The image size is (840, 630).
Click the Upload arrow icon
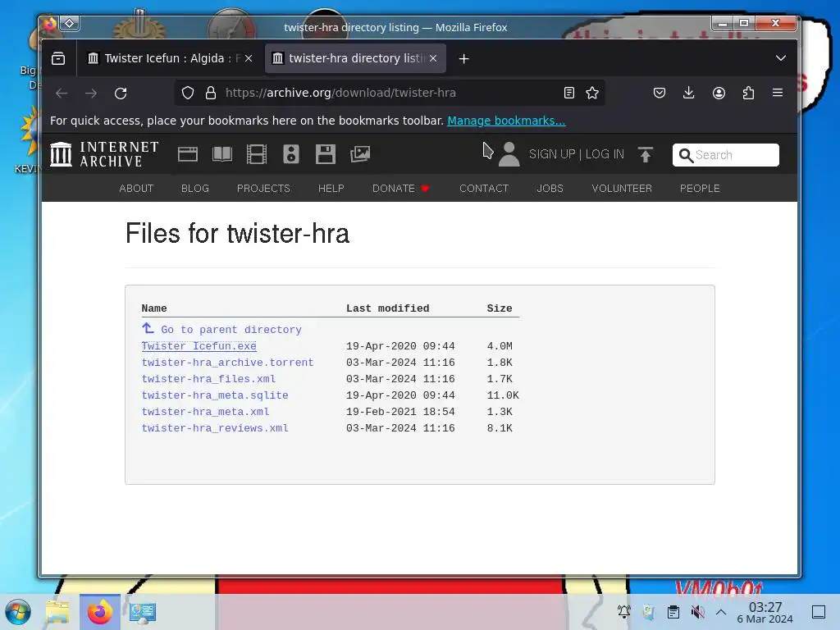coord(646,154)
